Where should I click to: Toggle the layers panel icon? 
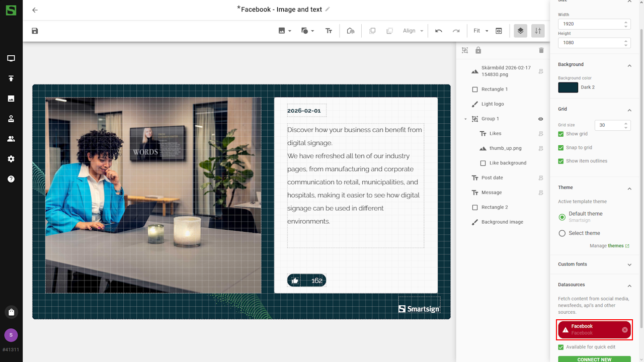520,31
